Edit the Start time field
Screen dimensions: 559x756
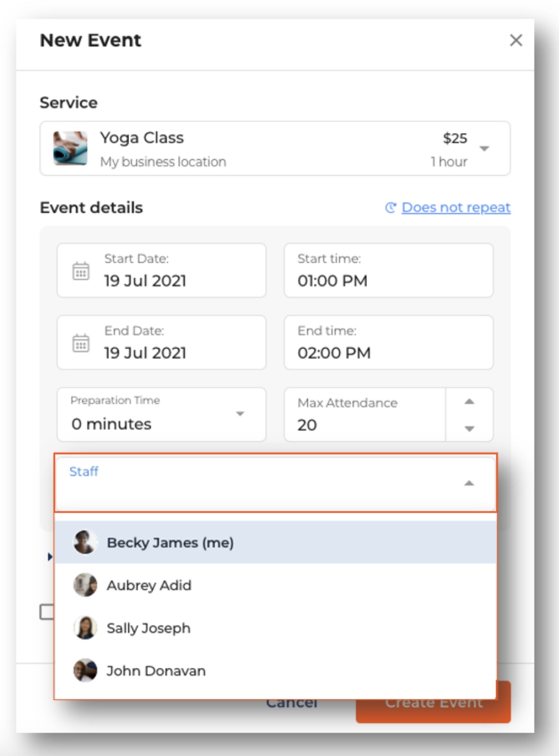click(x=389, y=270)
